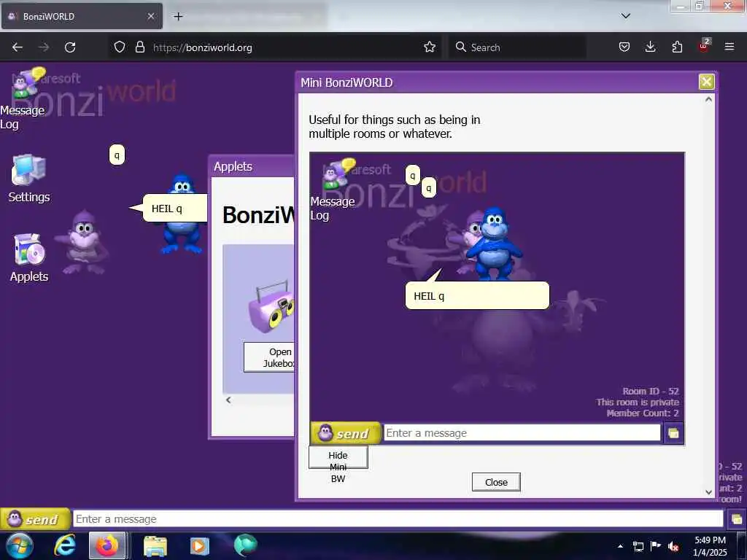747x560 pixels.
Task: Click the muted volume tray icon
Action: point(673,547)
